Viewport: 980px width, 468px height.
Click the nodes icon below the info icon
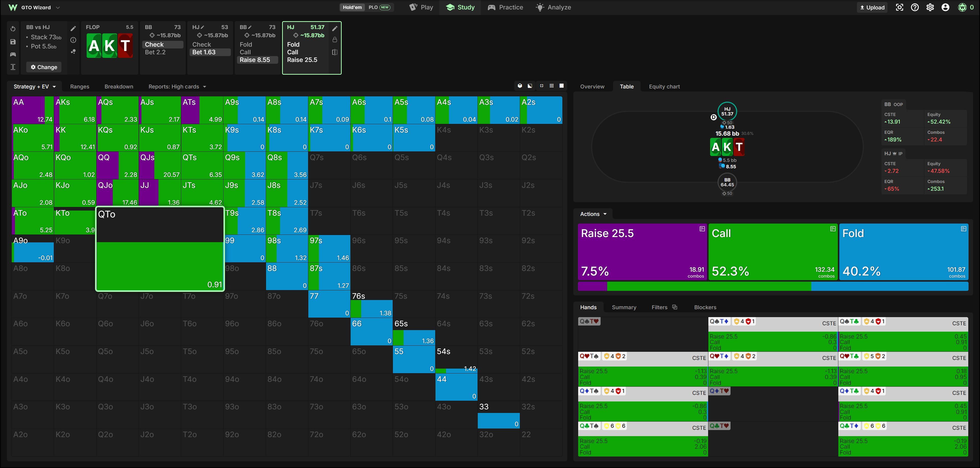[73, 52]
